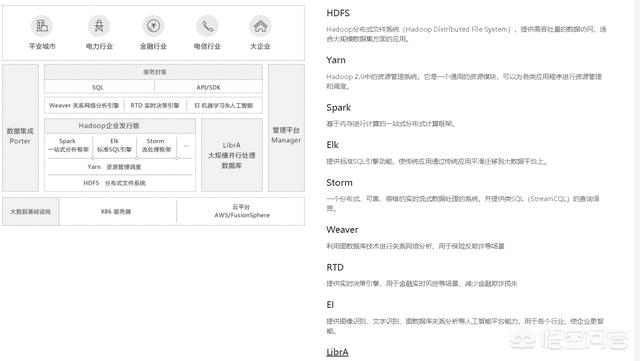The width and height of the screenshot is (640, 361).
Task: Click the 电信行业 telephone icon
Action: pos(207,26)
